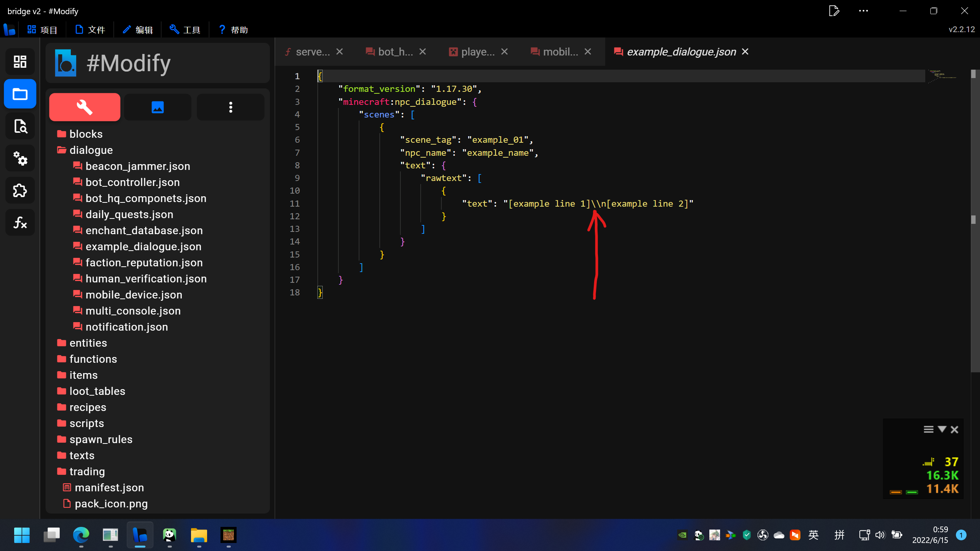Click the more options (…) button in title bar
The height and width of the screenshot is (551, 980).
pyautogui.click(x=863, y=11)
